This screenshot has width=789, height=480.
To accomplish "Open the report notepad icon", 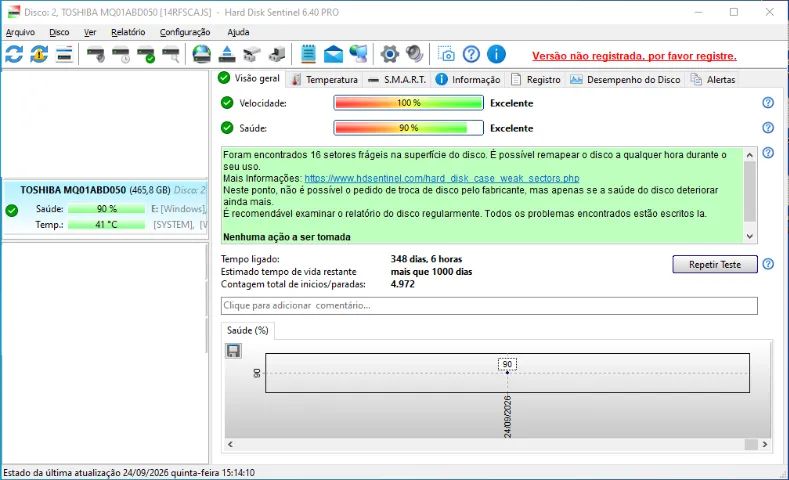I will pos(308,54).
